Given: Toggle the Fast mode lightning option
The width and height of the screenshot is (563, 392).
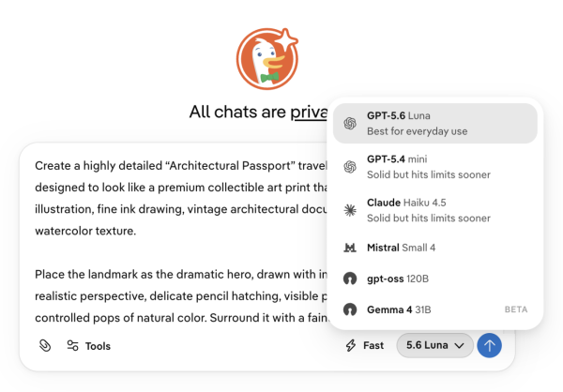Looking at the screenshot, I should click(x=364, y=345).
